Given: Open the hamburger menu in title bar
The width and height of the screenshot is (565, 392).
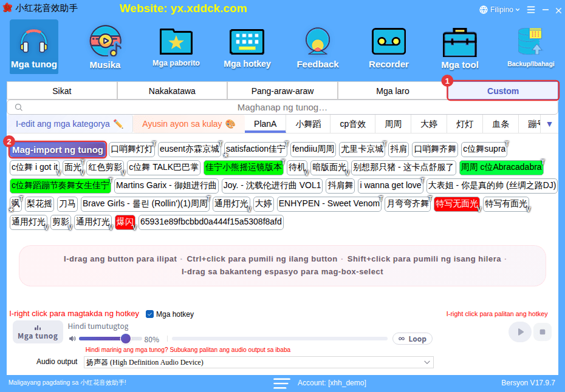Looking at the screenshot, I should click(x=531, y=10).
